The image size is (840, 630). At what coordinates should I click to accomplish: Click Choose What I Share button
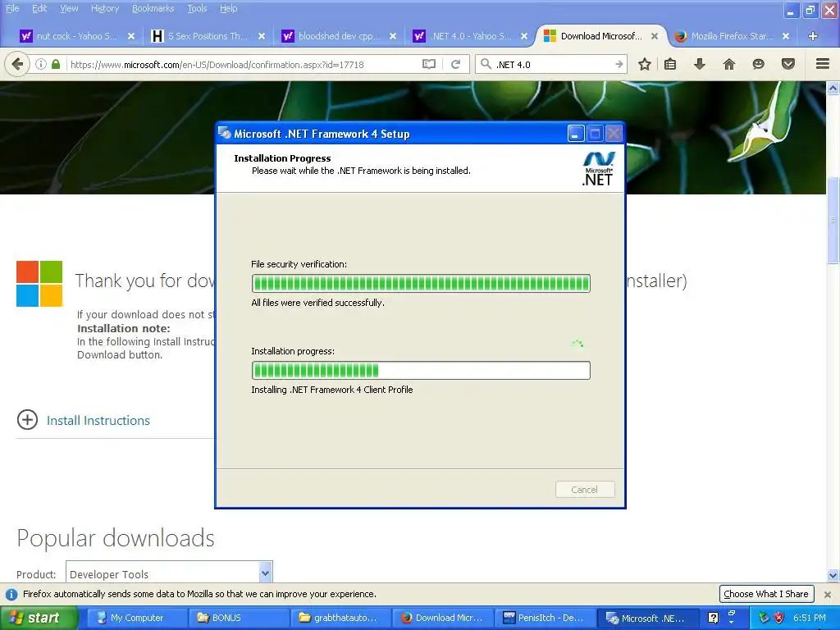pos(766,594)
